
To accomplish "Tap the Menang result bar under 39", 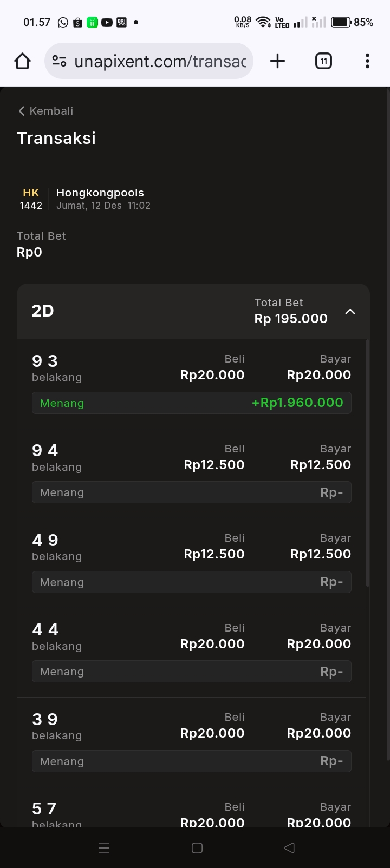I will pyautogui.click(x=192, y=761).
